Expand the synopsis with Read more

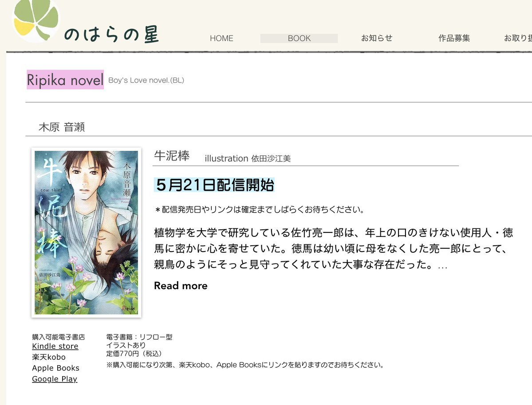coord(181,286)
